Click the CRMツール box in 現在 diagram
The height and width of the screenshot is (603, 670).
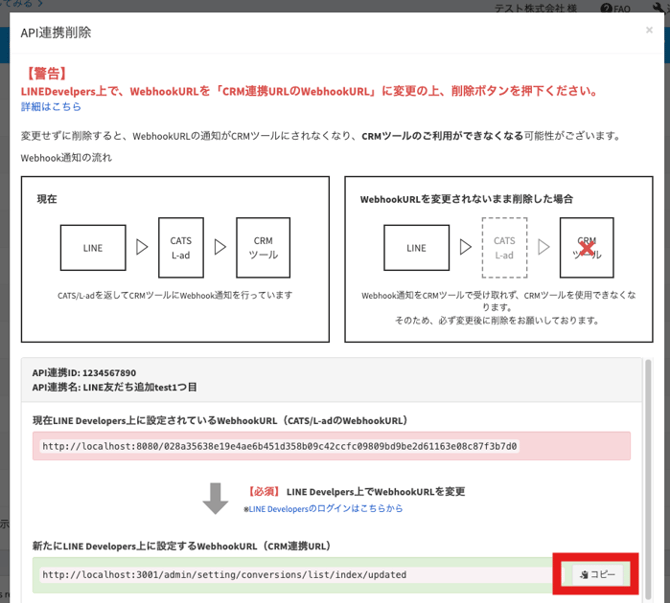[263, 246]
